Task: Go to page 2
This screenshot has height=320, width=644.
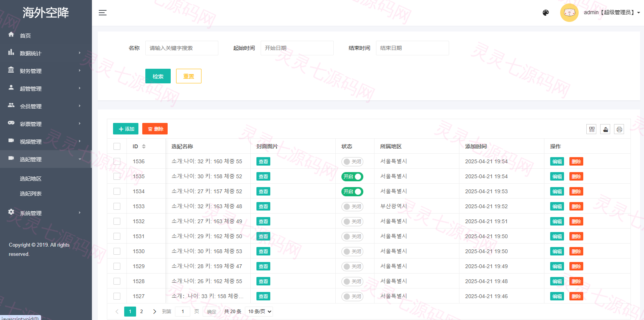Action: 141,312
